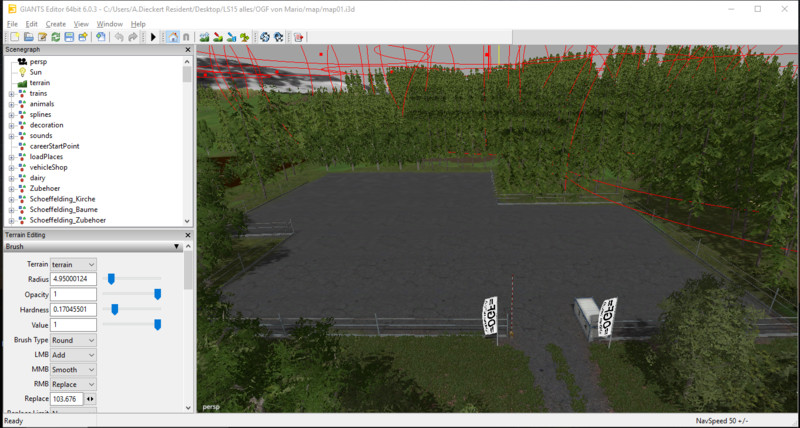This screenshot has width=800, height=428.
Task: Click the Hardness value input field
Action: [74, 309]
